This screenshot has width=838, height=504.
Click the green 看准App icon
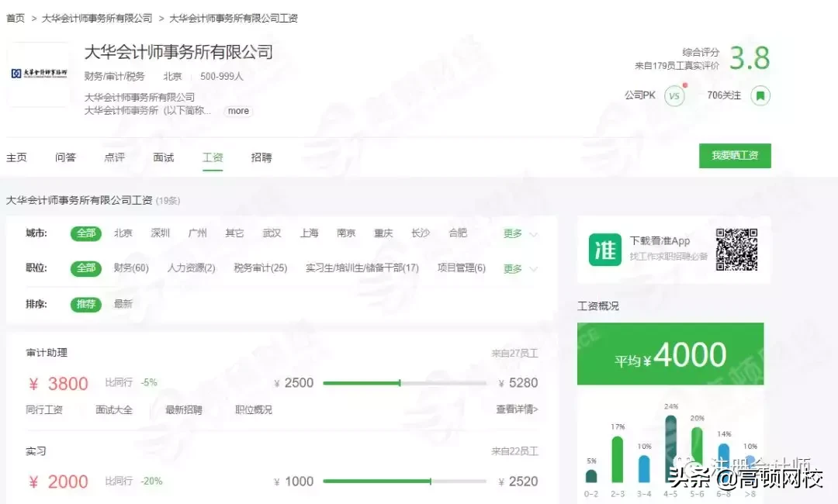tap(604, 250)
